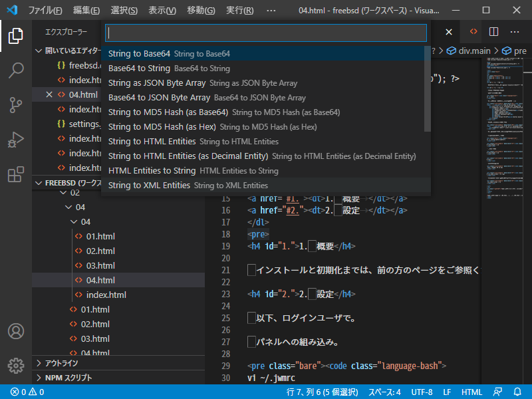The width and height of the screenshot is (532, 399).
Task: Open index.html in nested 04 folder
Action: click(118, 295)
